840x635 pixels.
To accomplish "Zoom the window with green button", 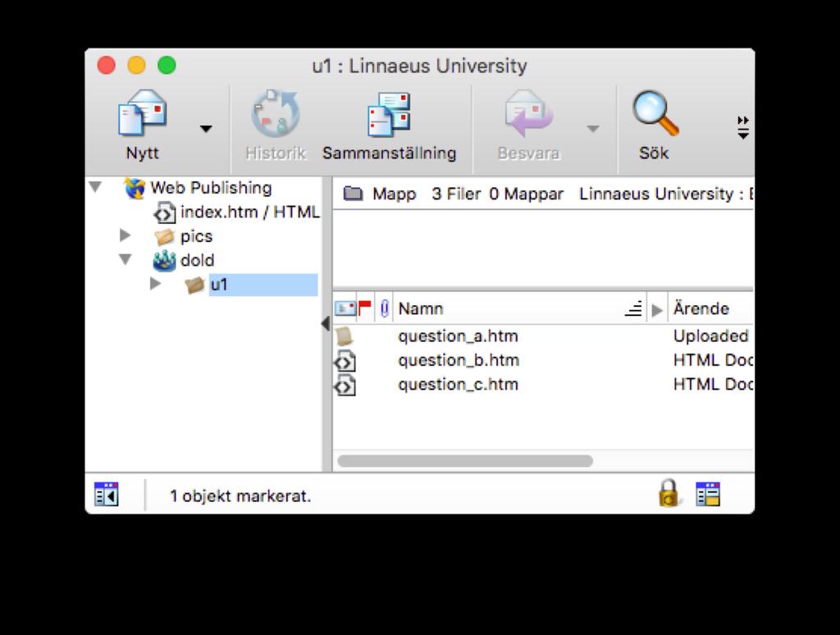I will click(x=167, y=66).
